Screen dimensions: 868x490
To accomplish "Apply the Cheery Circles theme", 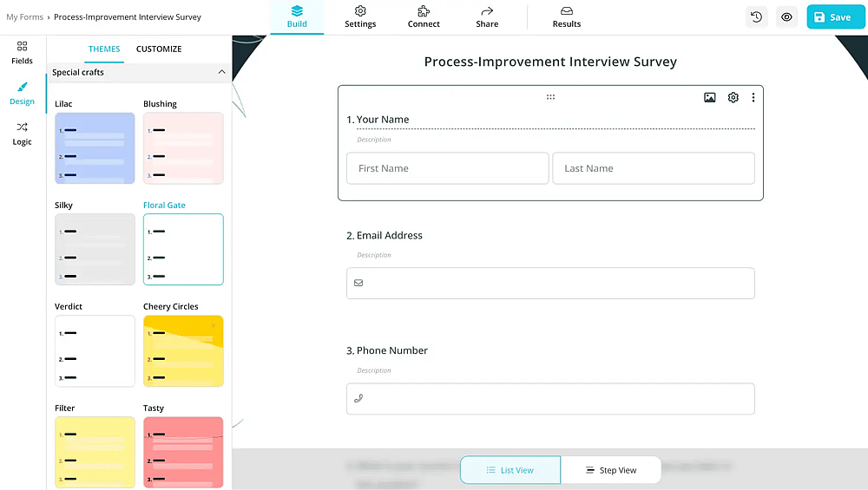I will click(183, 350).
